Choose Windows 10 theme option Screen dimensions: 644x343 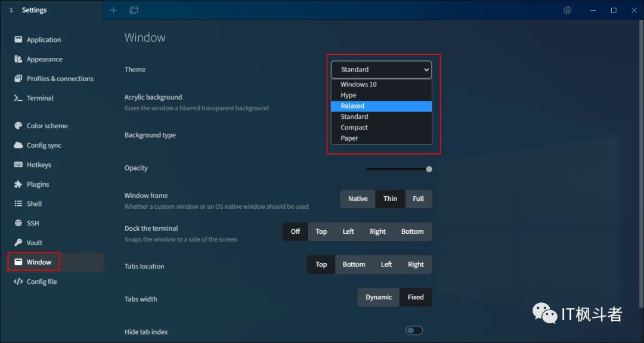(381, 84)
